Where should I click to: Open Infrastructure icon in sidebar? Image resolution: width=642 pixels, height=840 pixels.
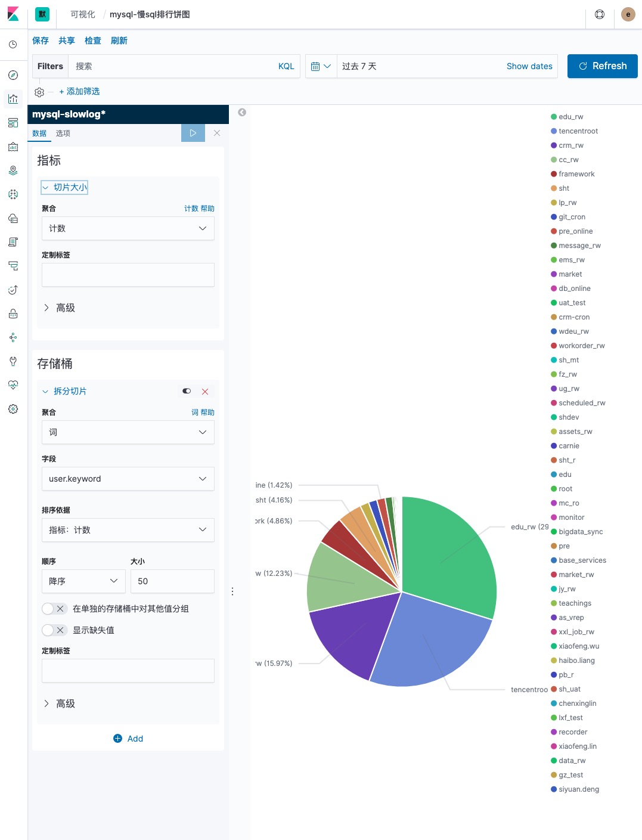tap(13, 218)
